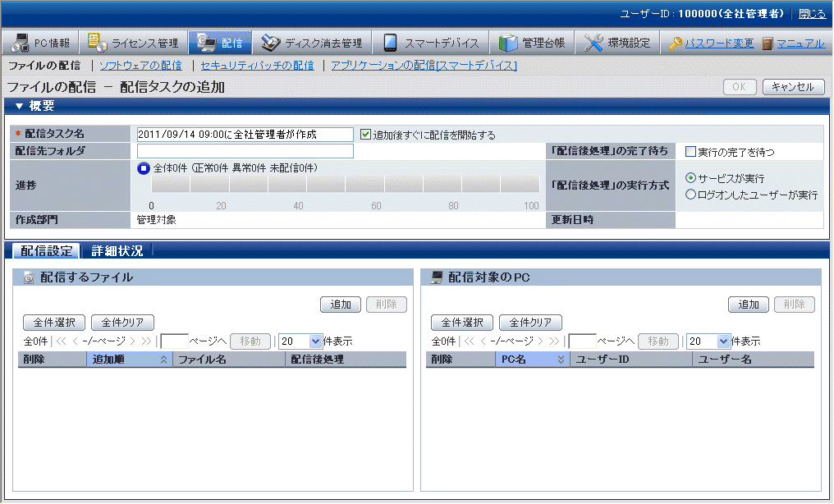The image size is (834, 504).
Task: Click the キャンセル button
Action: (x=793, y=87)
